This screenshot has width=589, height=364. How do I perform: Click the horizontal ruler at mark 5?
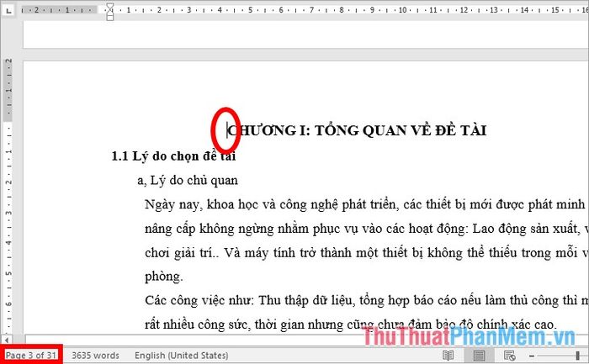(250, 10)
